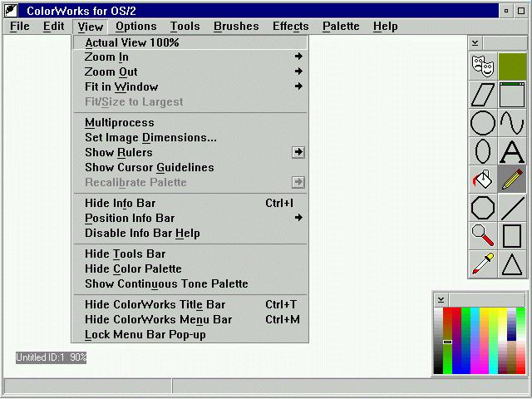
Task: Click the Show Rulers arrow button
Action: click(x=298, y=152)
